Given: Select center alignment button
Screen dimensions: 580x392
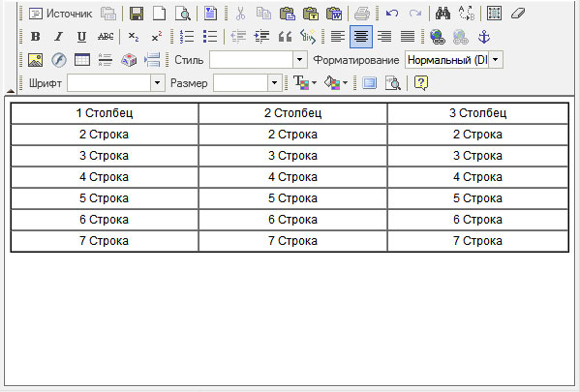Looking at the screenshot, I should click(x=361, y=37).
